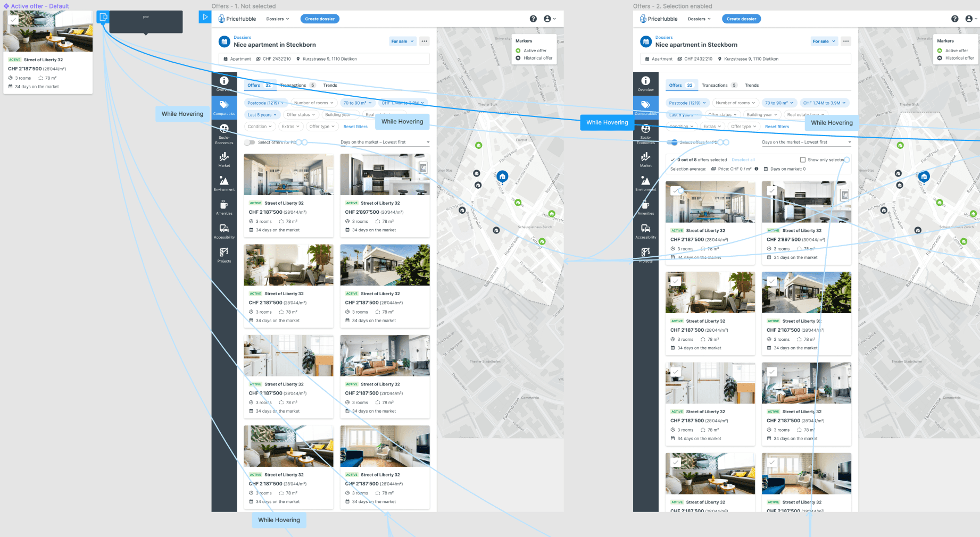Open the help icon in Selection enabled frame
Image resolution: width=980 pixels, height=537 pixels.
(954, 19)
